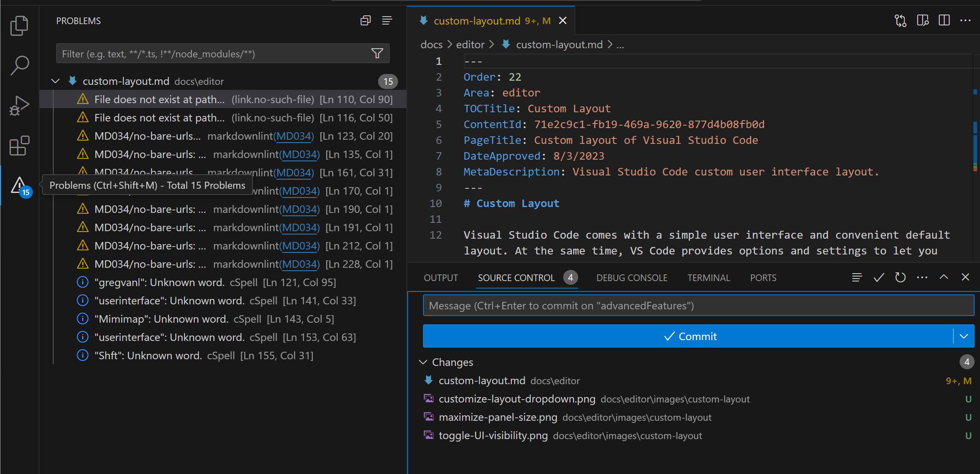This screenshot has width=980, height=474.
Task: Open Run and Debug from the activity bar
Action: click(19, 105)
